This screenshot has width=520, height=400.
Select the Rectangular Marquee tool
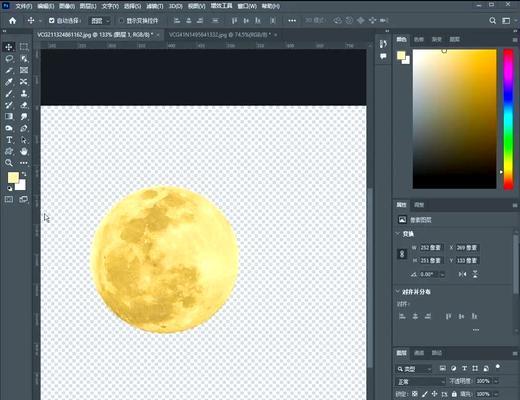coord(24,47)
